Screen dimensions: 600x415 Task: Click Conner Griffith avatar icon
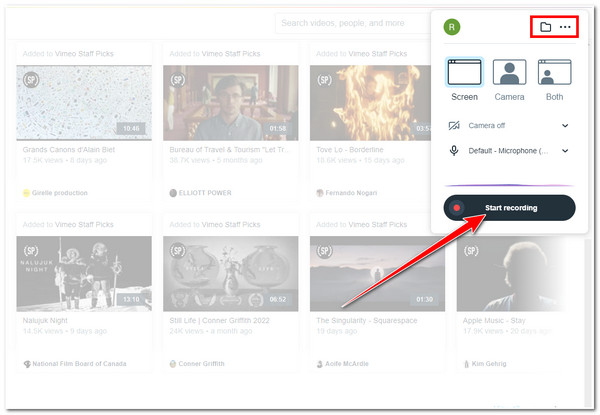[173, 364]
